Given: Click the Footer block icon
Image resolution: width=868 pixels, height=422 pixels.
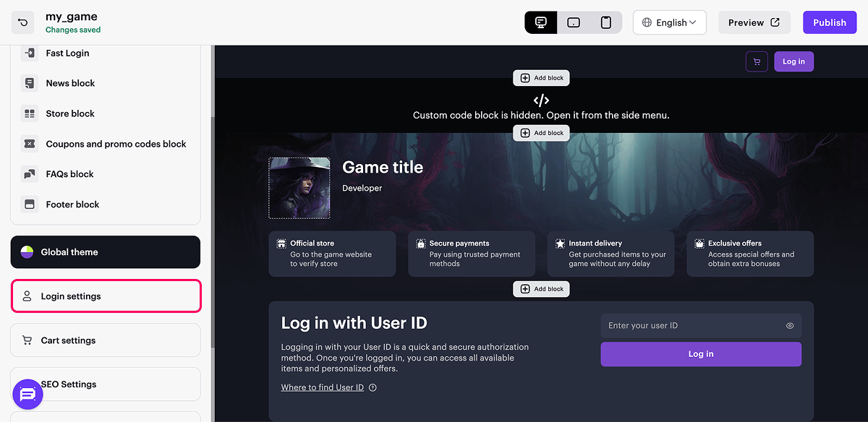Looking at the screenshot, I should pyautogui.click(x=30, y=204).
